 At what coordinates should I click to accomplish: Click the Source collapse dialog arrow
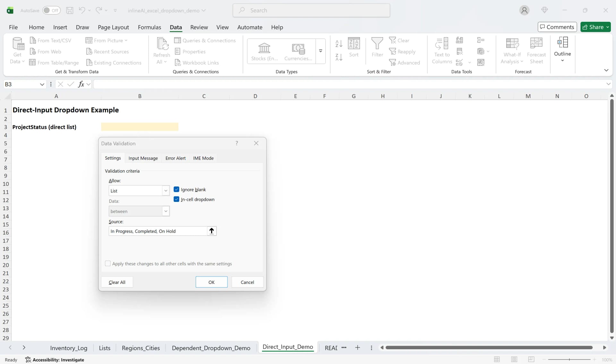[211, 231]
